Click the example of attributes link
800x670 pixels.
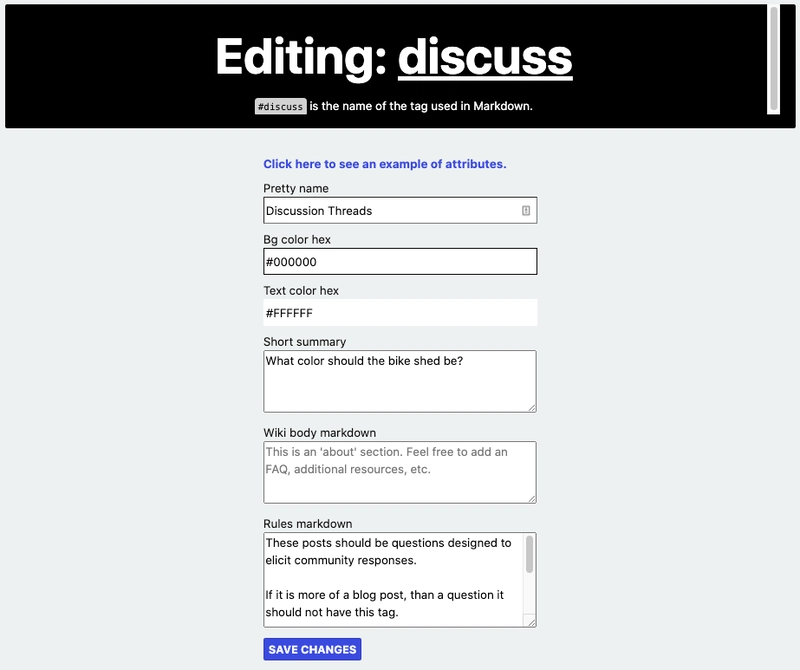[x=385, y=164]
